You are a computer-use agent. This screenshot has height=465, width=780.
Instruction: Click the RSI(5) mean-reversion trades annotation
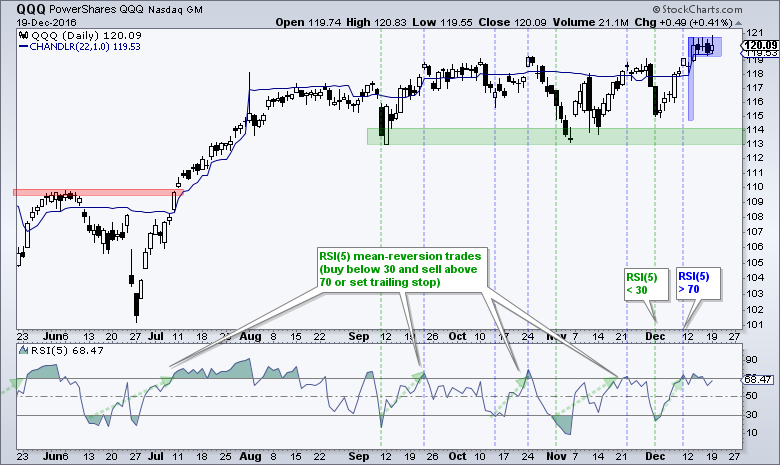[400, 269]
